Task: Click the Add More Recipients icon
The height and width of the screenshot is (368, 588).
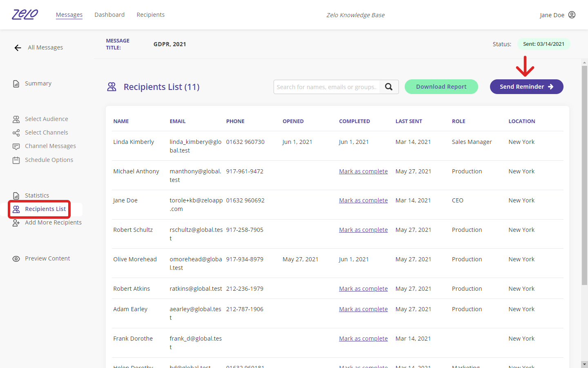Action: pos(16,223)
